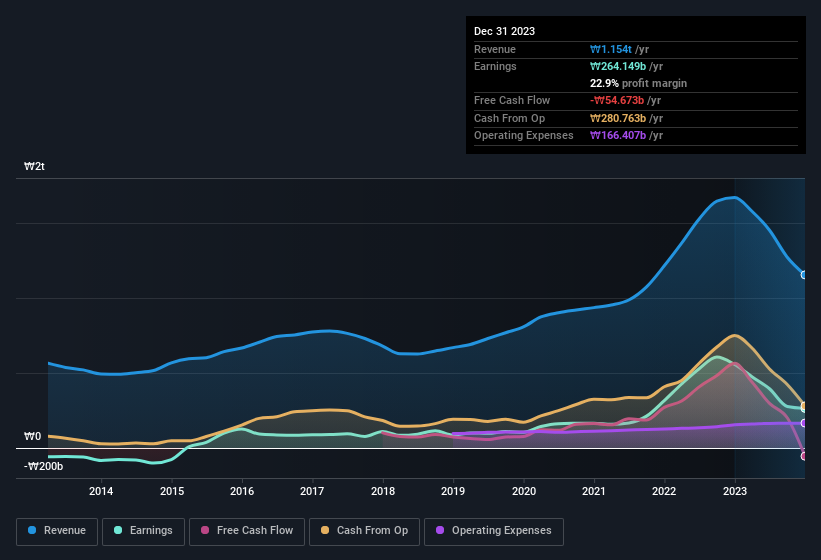Toggle Free Cash Flow legend entry
The width and height of the screenshot is (821, 560).
click(245, 530)
